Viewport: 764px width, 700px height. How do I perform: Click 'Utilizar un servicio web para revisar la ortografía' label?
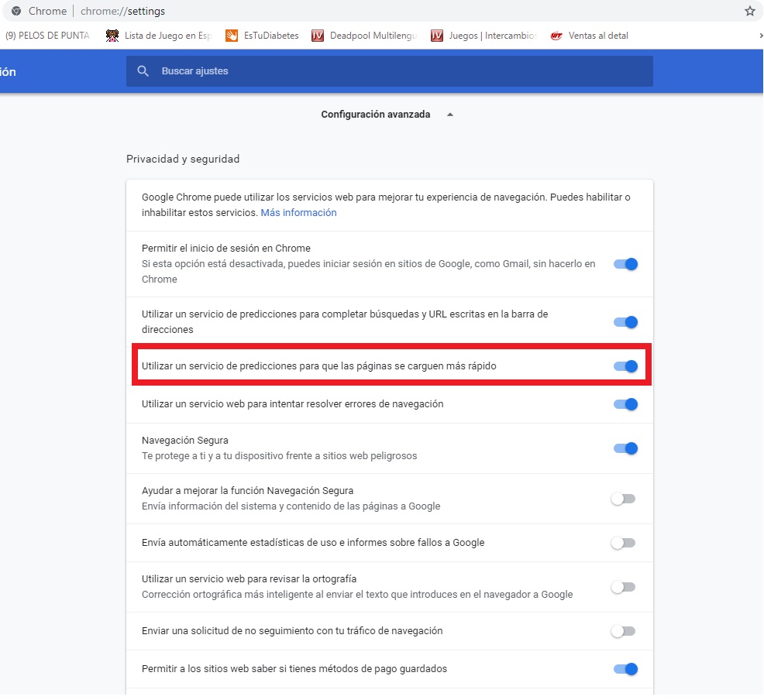pos(249,578)
